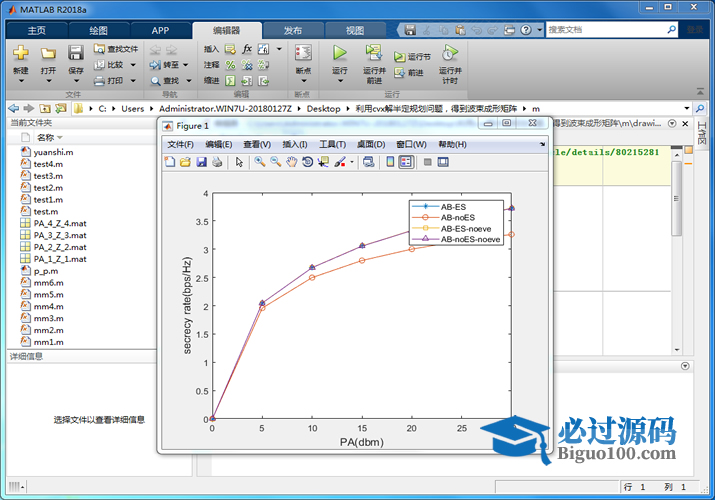Click the search documentation input field

point(606,30)
